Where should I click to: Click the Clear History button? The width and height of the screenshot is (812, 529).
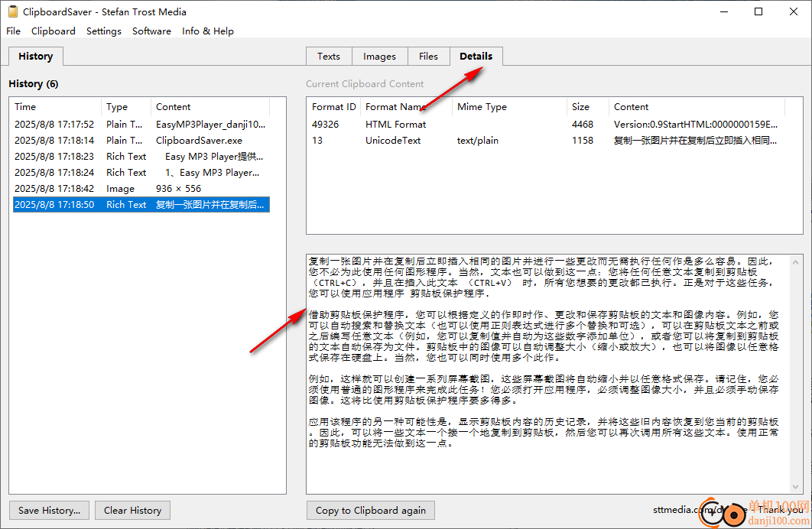[132, 511]
